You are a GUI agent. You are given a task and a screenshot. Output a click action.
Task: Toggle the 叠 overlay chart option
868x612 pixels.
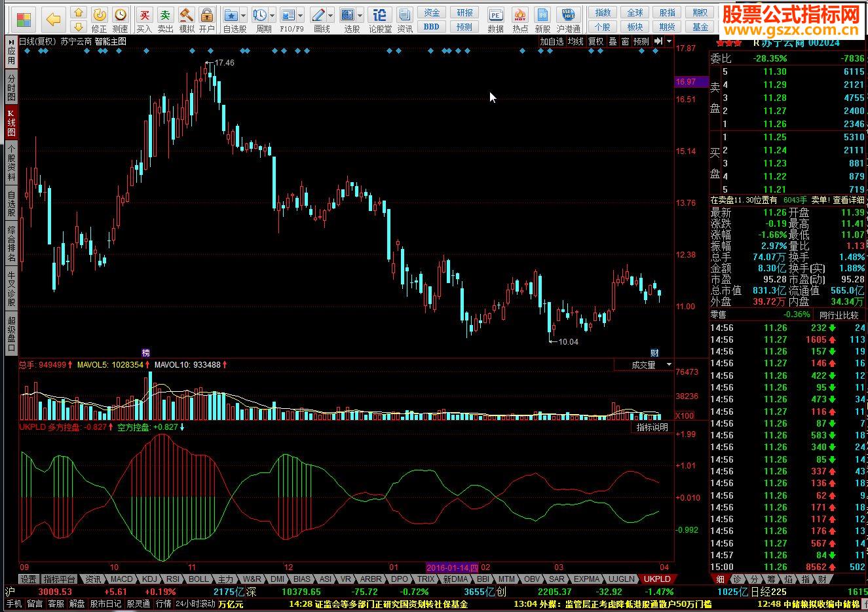click(613, 41)
